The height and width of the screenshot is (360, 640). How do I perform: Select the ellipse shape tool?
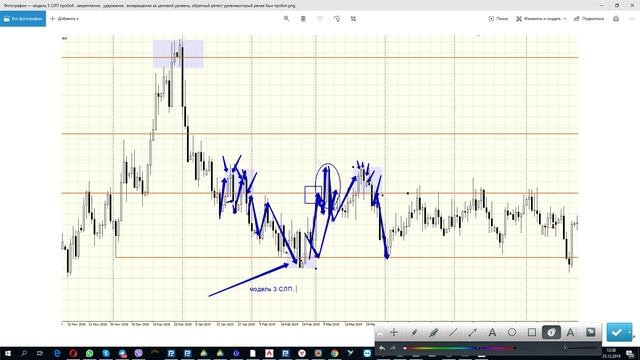pos(512,333)
